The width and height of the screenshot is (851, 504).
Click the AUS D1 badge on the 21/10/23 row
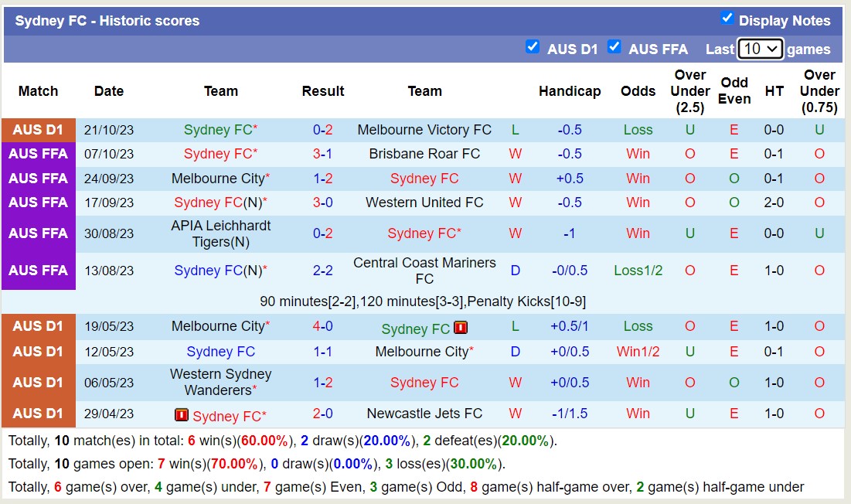coord(38,130)
